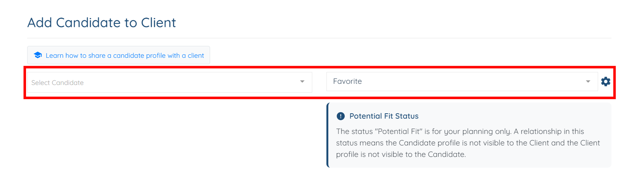Click the Favorite status combo box
Viewport: 644px width, 173px height.
pos(459,82)
